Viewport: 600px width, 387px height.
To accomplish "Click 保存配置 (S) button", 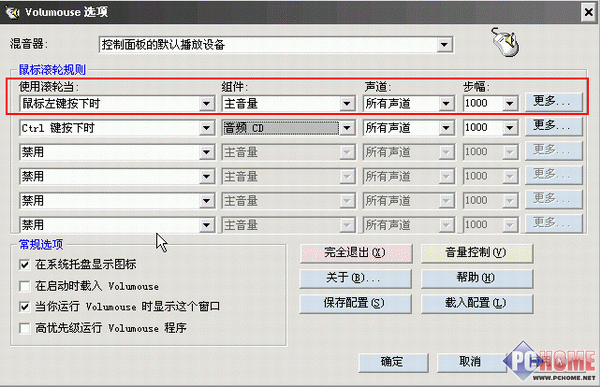I will point(356,304).
